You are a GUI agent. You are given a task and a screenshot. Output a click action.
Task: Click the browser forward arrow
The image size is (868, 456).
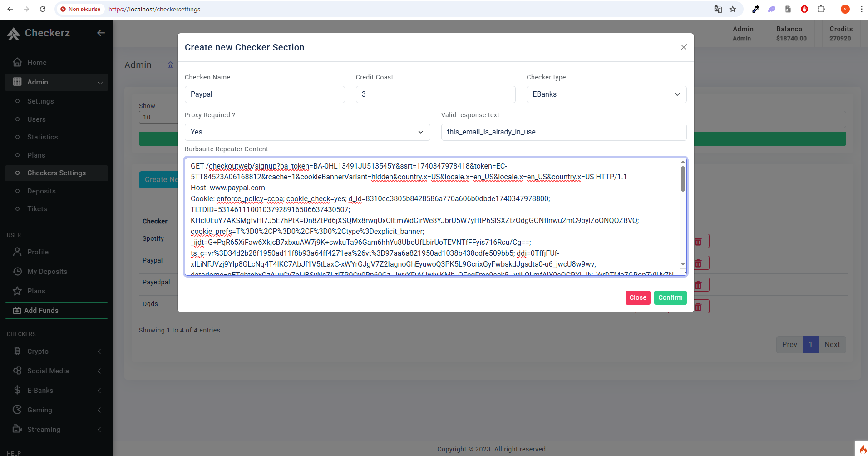click(26, 9)
